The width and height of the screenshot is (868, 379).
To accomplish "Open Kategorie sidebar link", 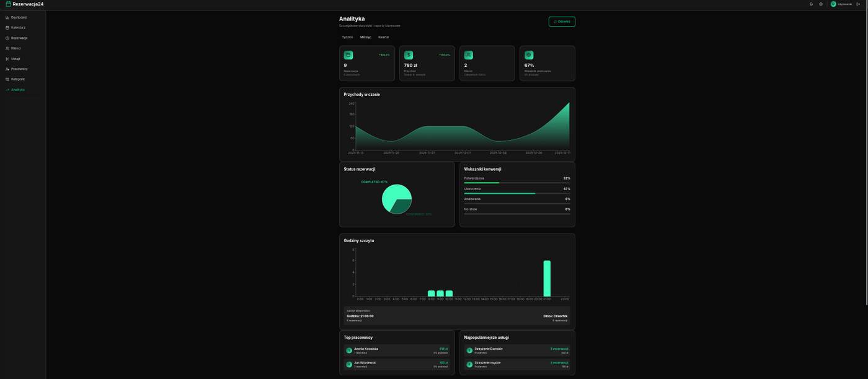I will pos(18,79).
